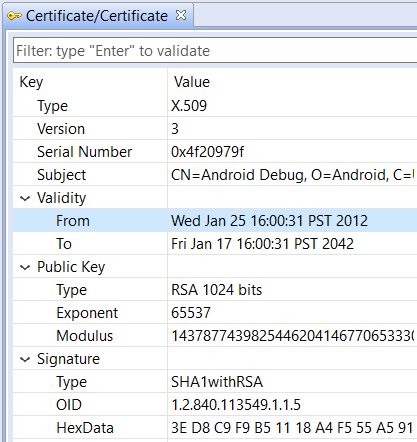This screenshot has width=417, height=442.
Task: Focus the Filter text field
Action: [215, 51]
